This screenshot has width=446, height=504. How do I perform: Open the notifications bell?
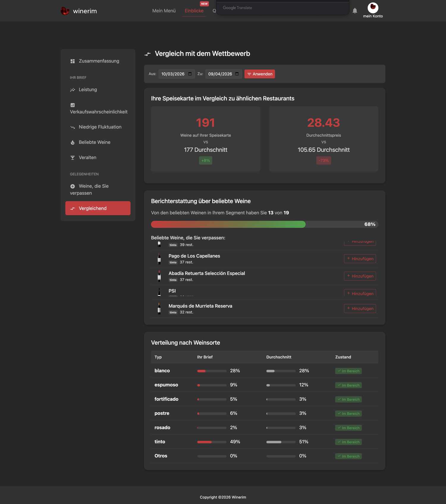click(355, 11)
